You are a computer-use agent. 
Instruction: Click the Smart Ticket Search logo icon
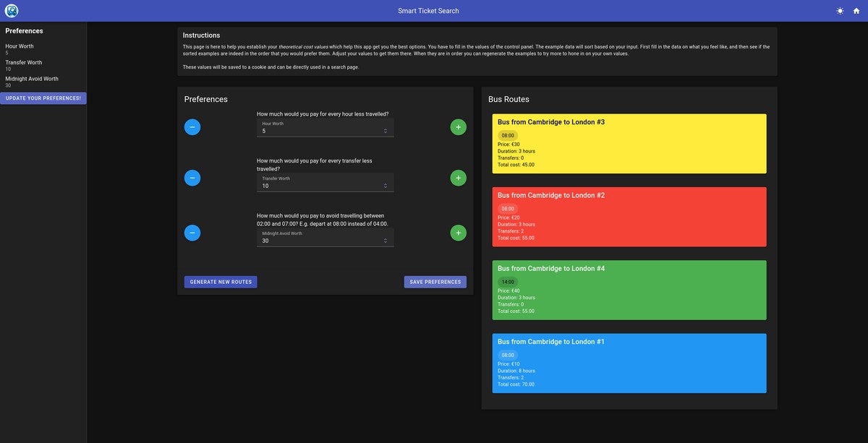12,11
